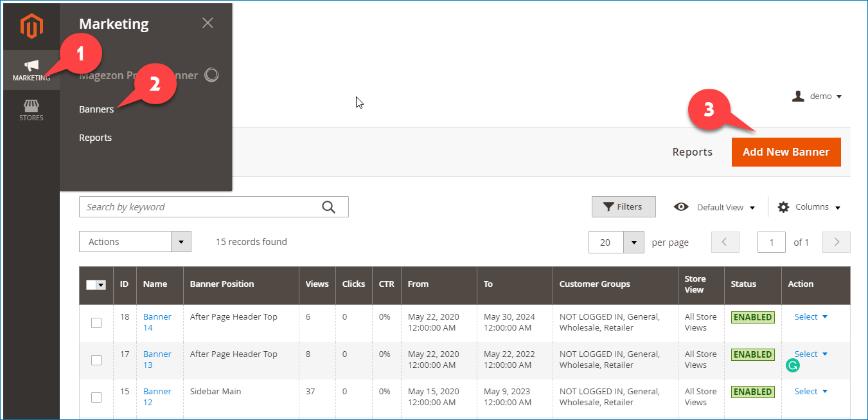The image size is (868, 420).
Task: Click the Search by keyword field
Action: tap(199, 207)
